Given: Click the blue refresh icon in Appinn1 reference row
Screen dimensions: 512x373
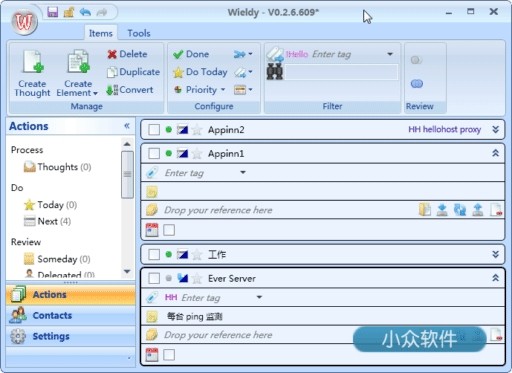Looking at the screenshot, I should pos(460,210).
